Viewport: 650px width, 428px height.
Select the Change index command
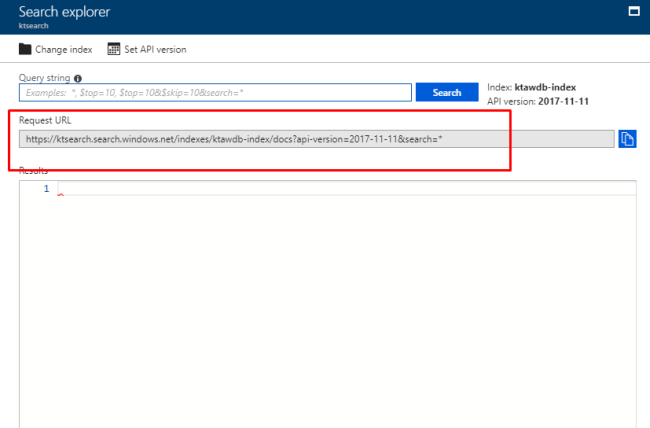pos(56,49)
